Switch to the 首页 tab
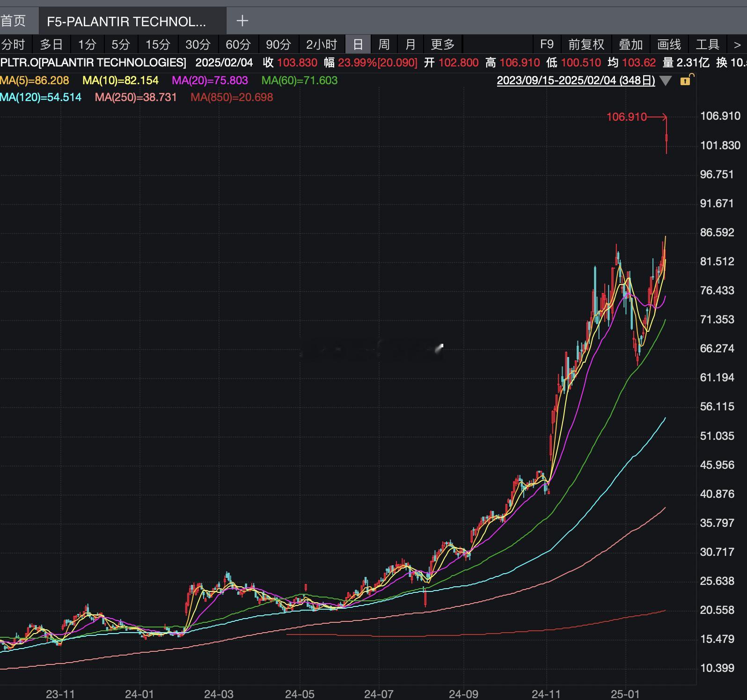The image size is (747, 700). pyautogui.click(x=13, y=21)
